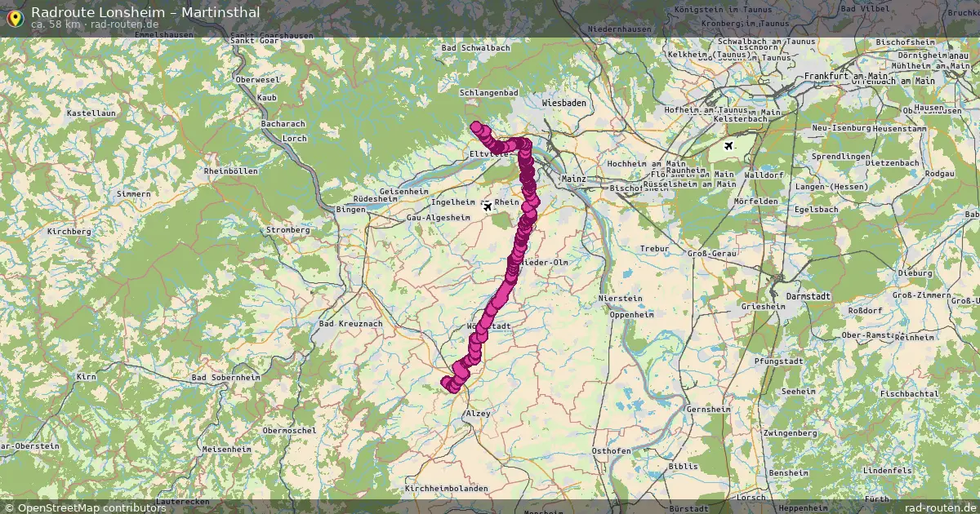
Task: Click the Hochheim am Main label
Action: tap(646, 164)
